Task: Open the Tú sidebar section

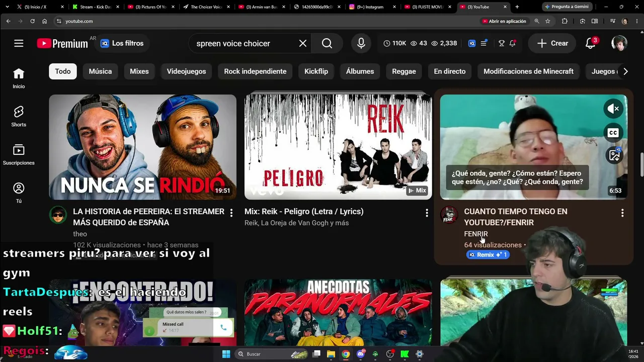Action: (19, 193)
